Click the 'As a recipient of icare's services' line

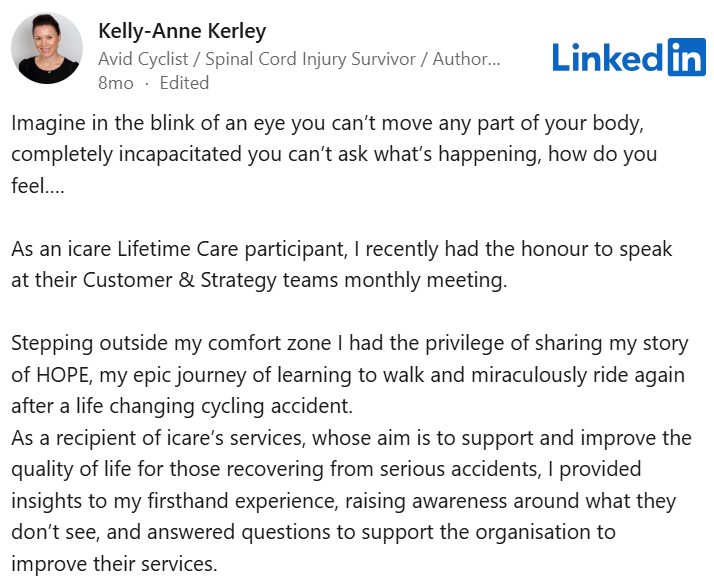(x=351, y=438)
